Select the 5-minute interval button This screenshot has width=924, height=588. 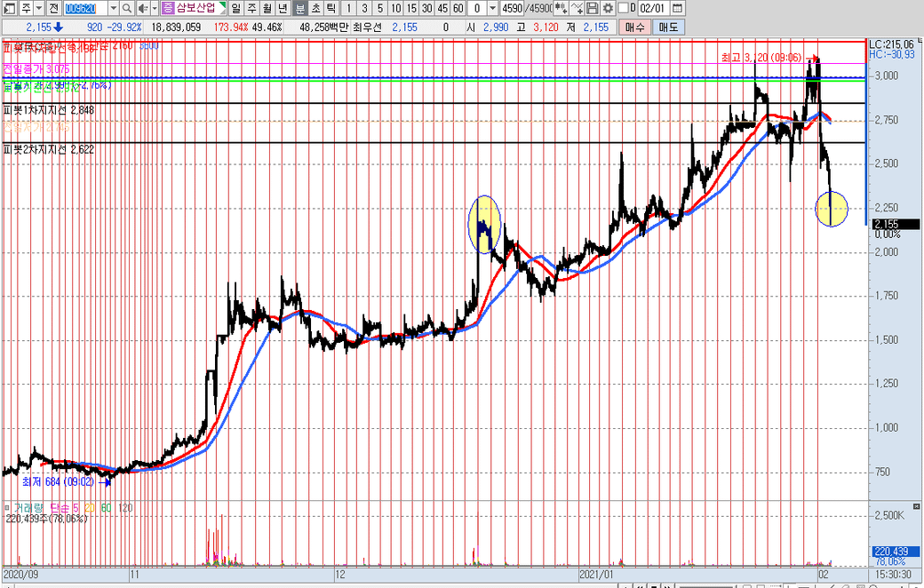point(379,8)
